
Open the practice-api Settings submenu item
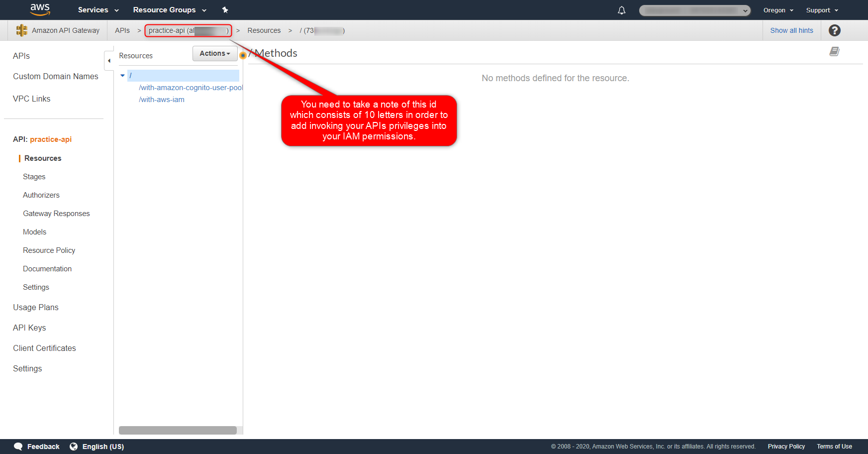(x=36, y=287)
